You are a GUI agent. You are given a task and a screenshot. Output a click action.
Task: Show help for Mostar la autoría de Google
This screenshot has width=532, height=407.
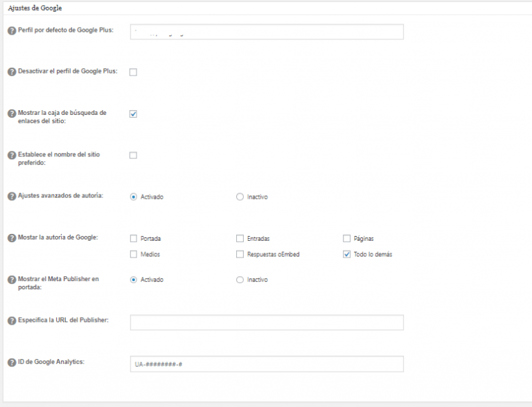(12, 238)
